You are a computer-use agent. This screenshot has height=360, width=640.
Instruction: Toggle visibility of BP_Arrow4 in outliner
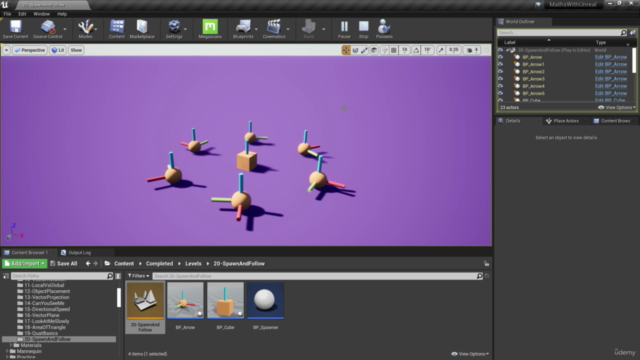pos(500,86)
